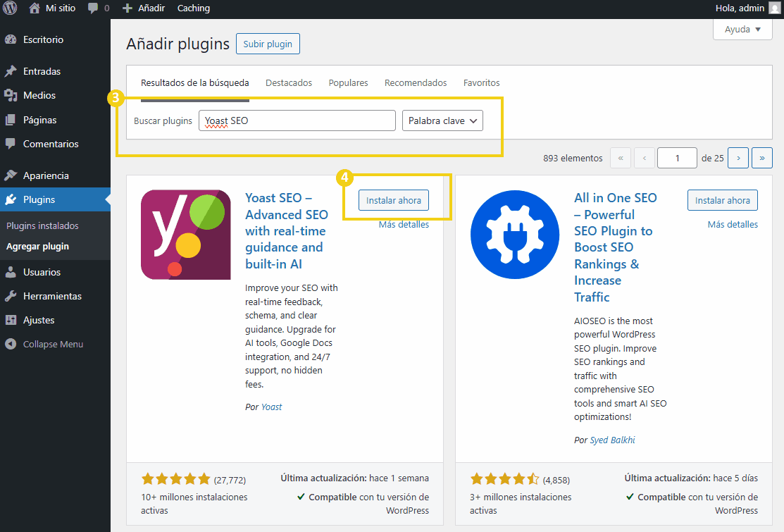This screenshot has height=532, width=784.
Task: Open the Añadir new content menu
Action: (144, 8)
